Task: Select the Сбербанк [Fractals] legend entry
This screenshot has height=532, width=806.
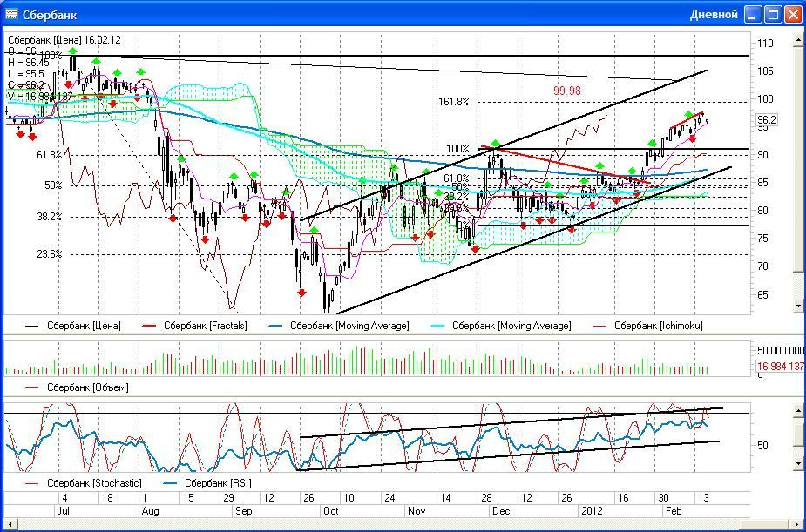Action: [x=205, y=326]
